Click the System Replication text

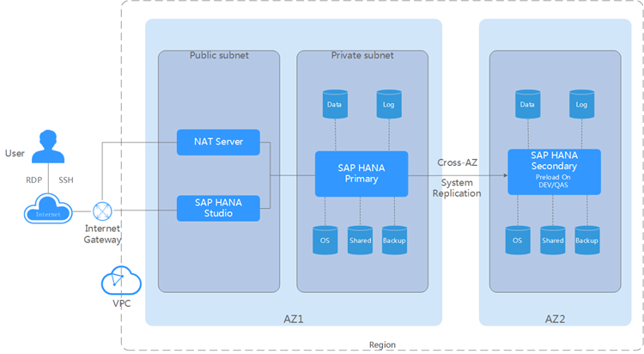tap(457, 188)
